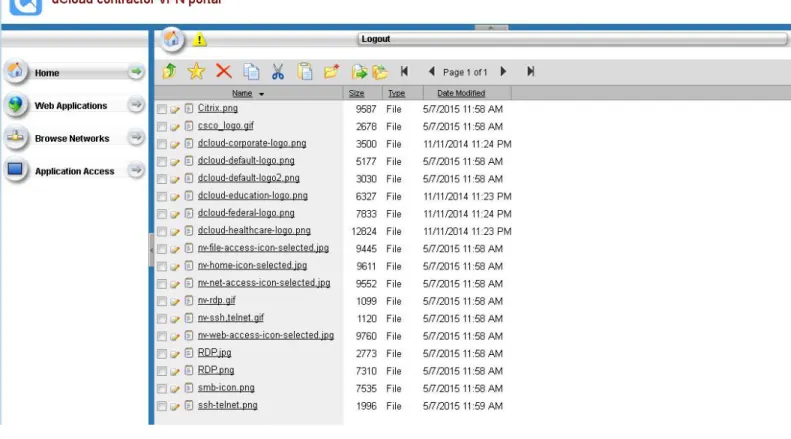The width and height of the screenshot is (791, 439).
Task: Paste files with clipboard icon
Action: pyautogui.click(x=305, y=72)
